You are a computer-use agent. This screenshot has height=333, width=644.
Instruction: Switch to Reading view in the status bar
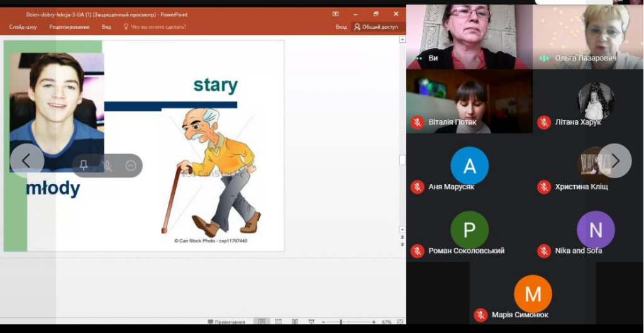point(295,322)
